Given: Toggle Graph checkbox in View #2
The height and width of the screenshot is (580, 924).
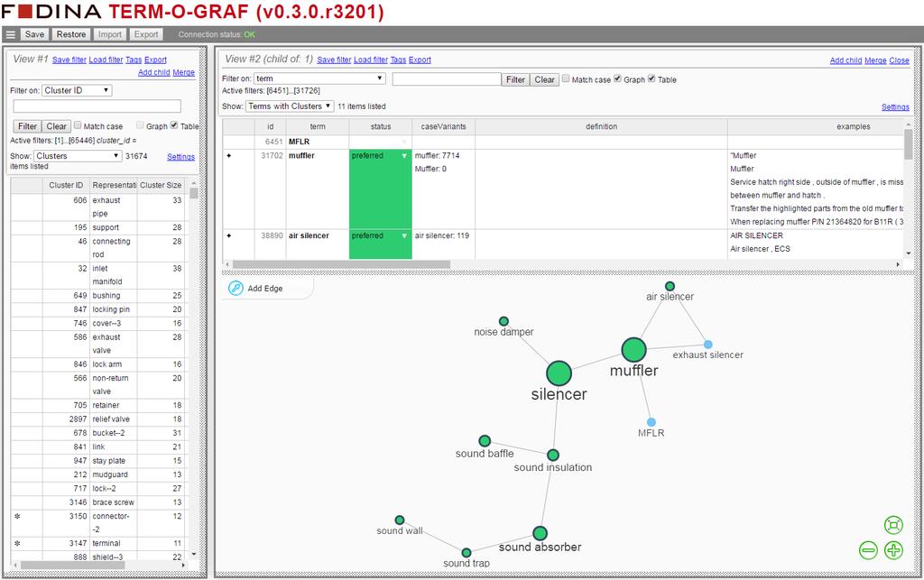Looking at the screenshot, I should [617, 78].
